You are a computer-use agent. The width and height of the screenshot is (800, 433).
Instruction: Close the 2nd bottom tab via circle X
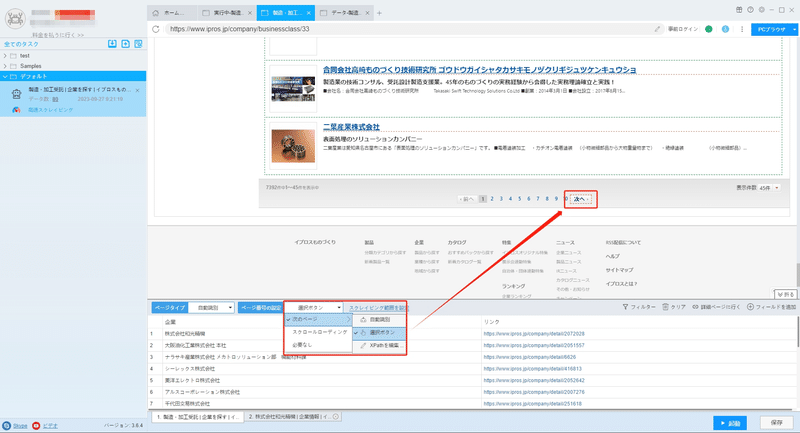[336, 416]
